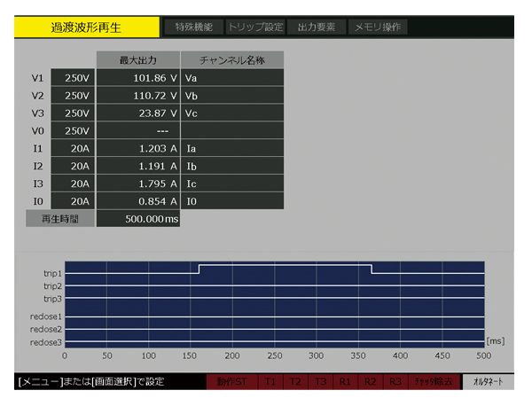Select the Va channel name field
This screenshot has width=532, height=406.
pyautogui.click(x=233, y=78)
